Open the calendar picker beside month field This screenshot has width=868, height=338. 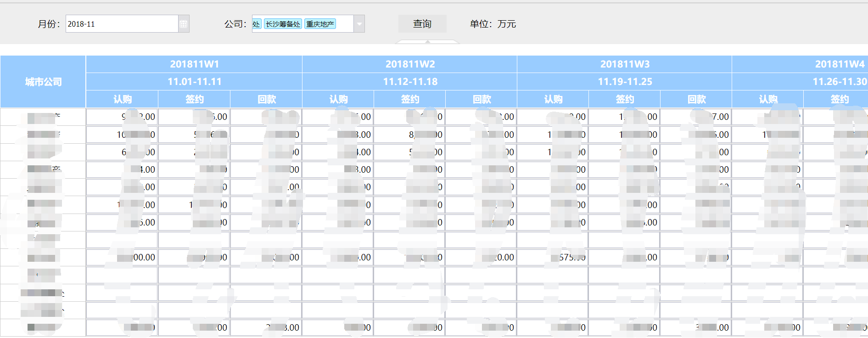[184, 24]
